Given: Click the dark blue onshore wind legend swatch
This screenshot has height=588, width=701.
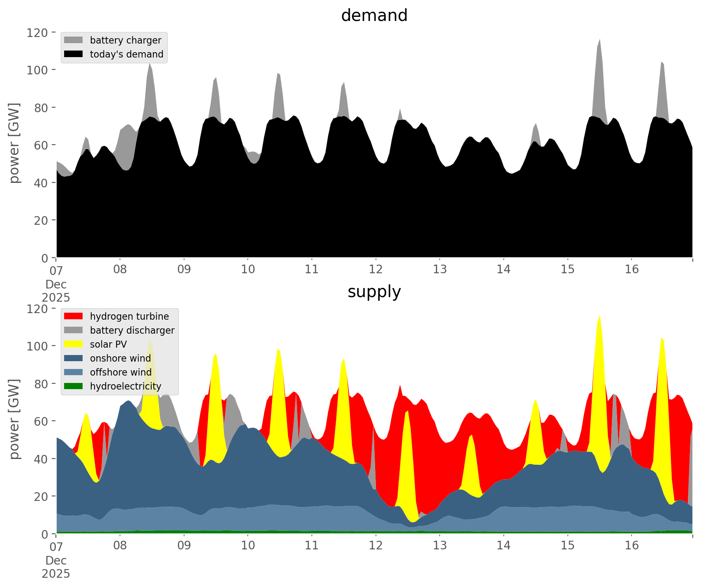Looking at the screenshot, I should [74, 358].
